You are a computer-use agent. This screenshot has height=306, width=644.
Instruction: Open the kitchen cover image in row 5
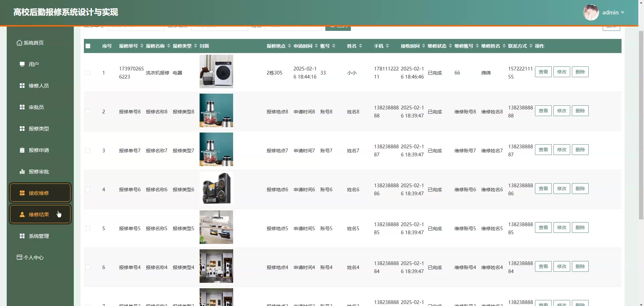216,227
